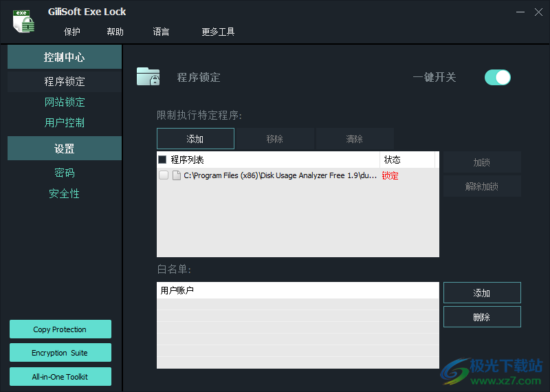
Task: Click the 设置 section header
Action: click(65, 149)
